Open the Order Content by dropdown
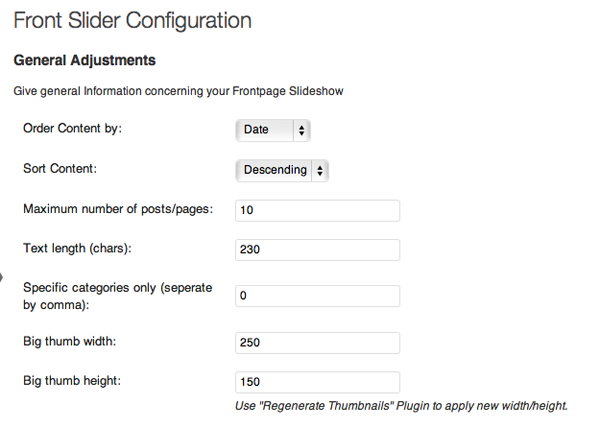This screenshot has height=428, width=600. click(272, 130)
